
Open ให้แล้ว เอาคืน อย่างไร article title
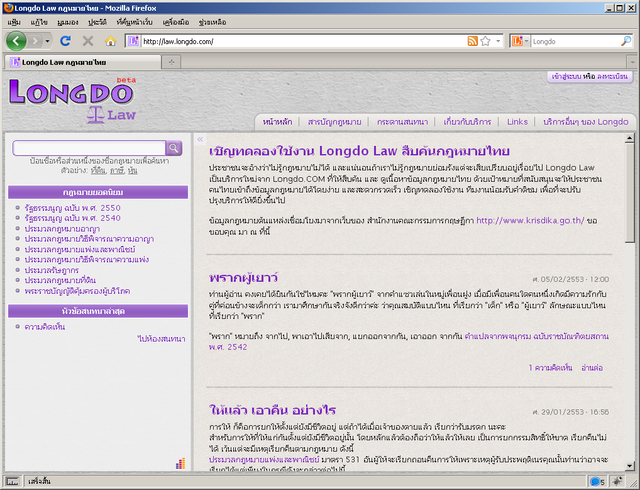tap(272, 410)
